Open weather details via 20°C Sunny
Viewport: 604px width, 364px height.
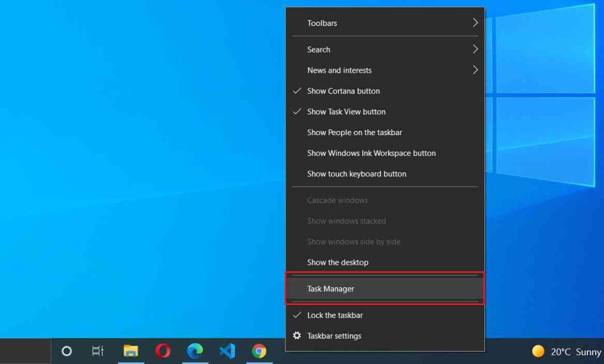[x=564, y=351]
